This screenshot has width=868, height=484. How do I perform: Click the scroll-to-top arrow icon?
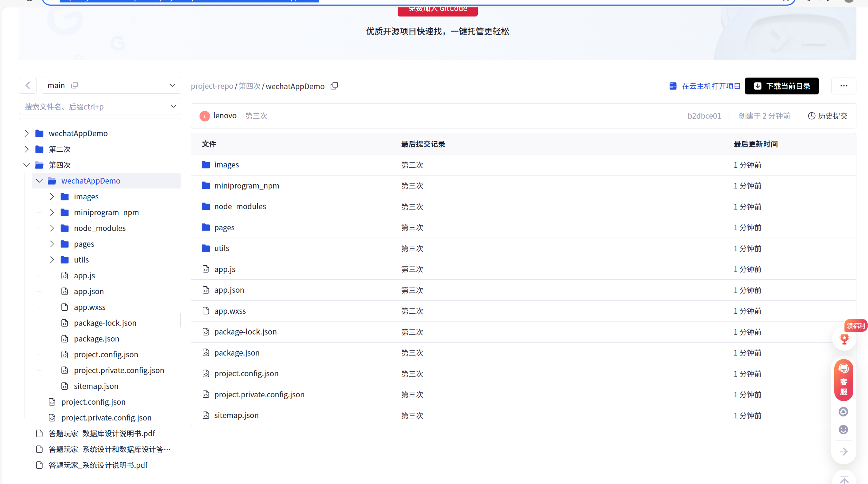tap(844, 479)
